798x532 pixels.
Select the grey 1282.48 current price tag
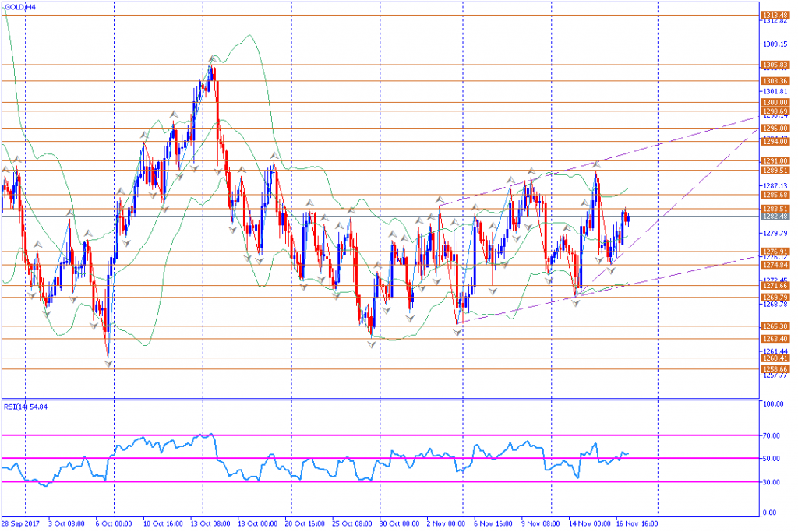coord(775,217)
